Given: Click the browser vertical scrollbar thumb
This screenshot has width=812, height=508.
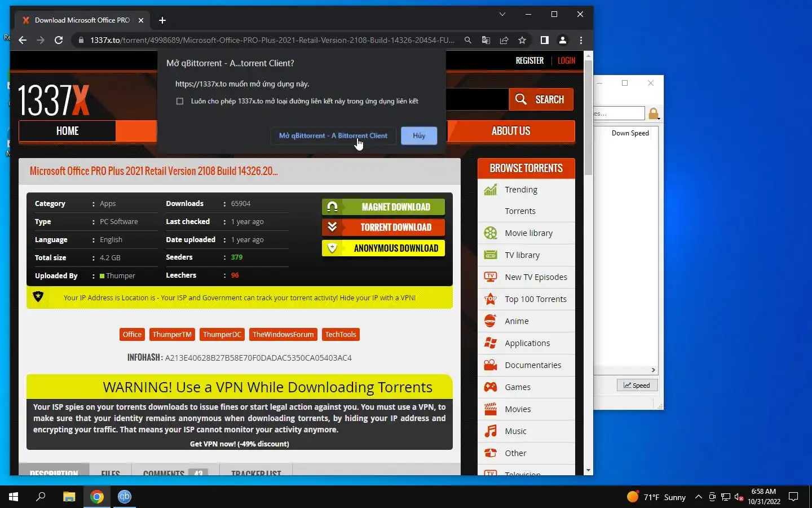Looking at the screenshot, I should [x=588, y=117].
